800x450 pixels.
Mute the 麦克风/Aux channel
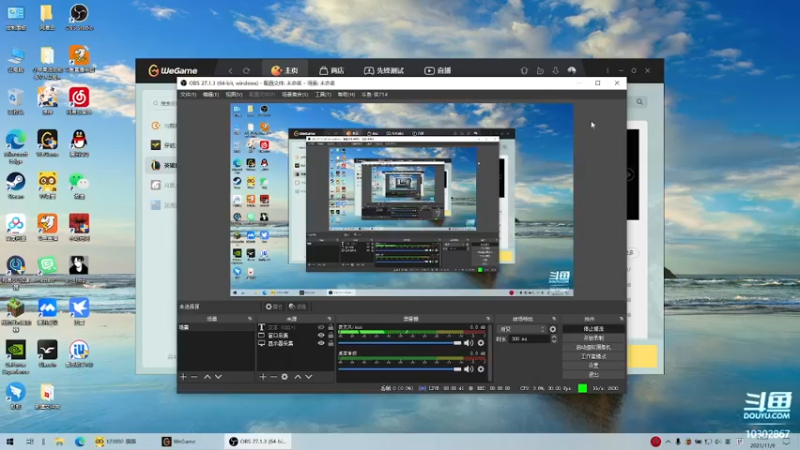click(x=468, y=343)
